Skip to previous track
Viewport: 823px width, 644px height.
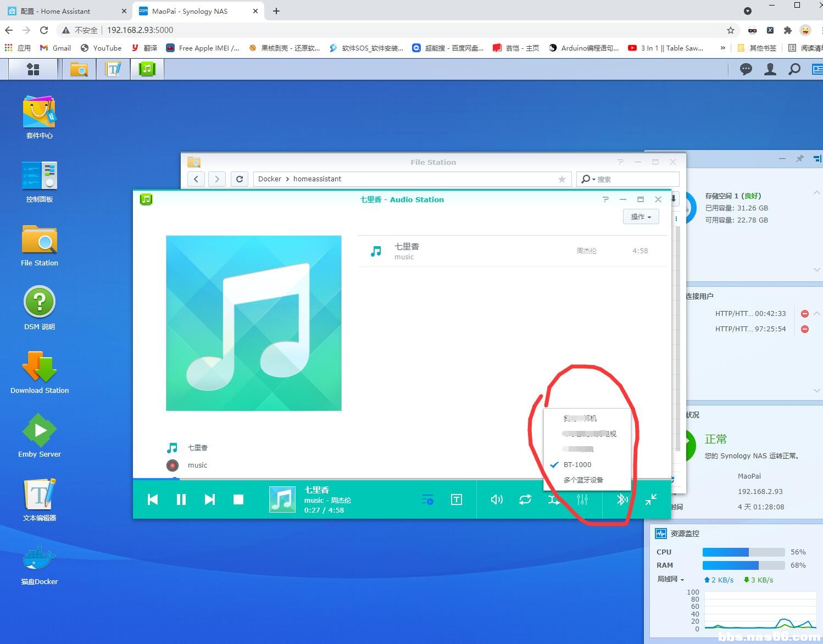(x=153, y=499)
